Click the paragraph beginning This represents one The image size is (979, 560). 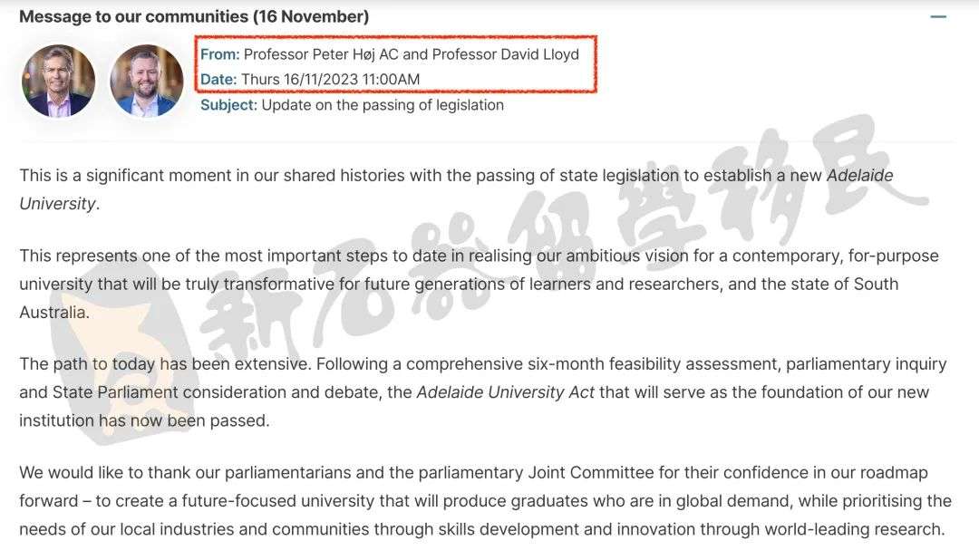coord(479,284)
